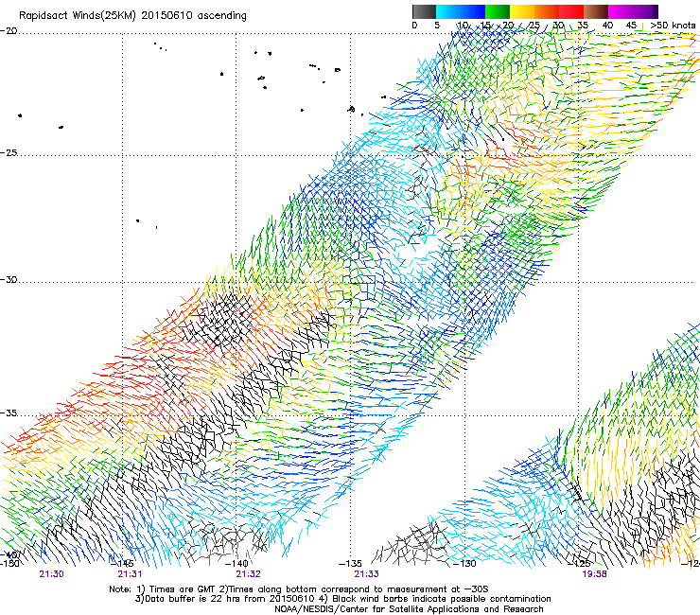
Task: Click the 19:58 swath time label
Action: (594, 574)
